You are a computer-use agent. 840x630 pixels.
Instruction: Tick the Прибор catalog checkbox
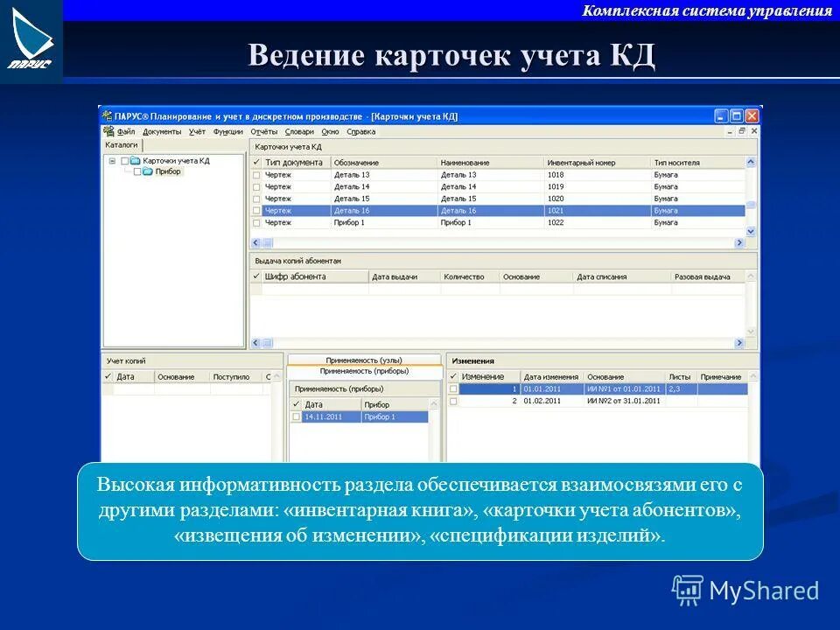137,172
